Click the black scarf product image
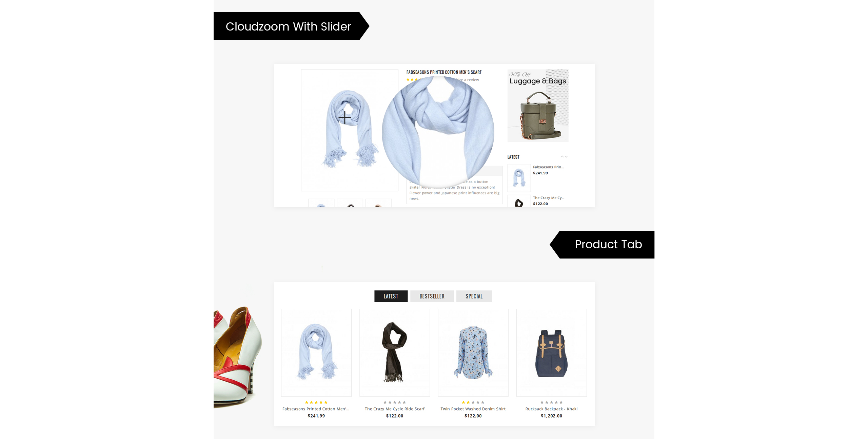Screen dimensions: 868x439 pyautogui.click(x=395, y=352)
